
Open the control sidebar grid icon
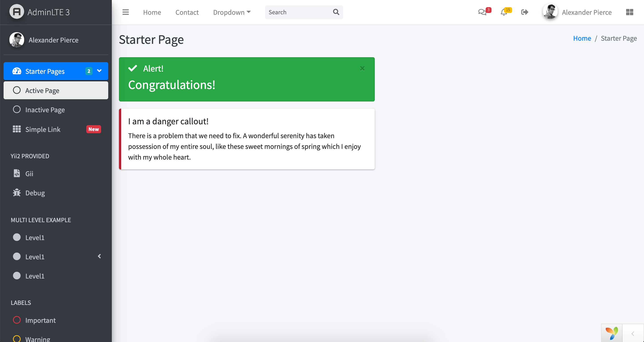[x=629, y=12]
